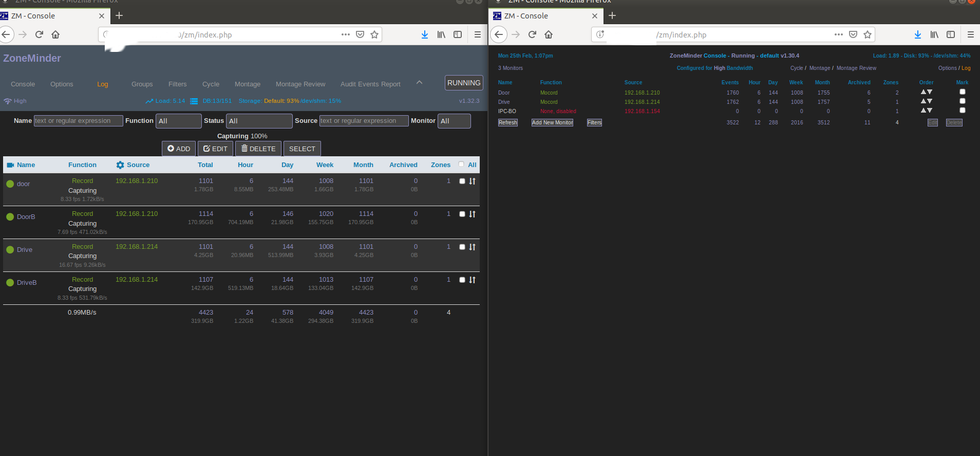Toggle the All select checkbox
980x456 pixels.
[x=461, y=165]
